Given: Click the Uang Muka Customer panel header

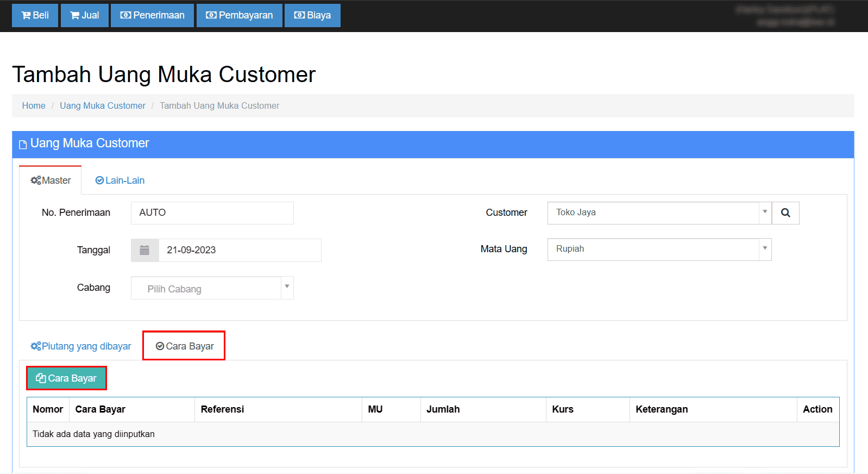Looking at the screenshot, I should [433, 144].
